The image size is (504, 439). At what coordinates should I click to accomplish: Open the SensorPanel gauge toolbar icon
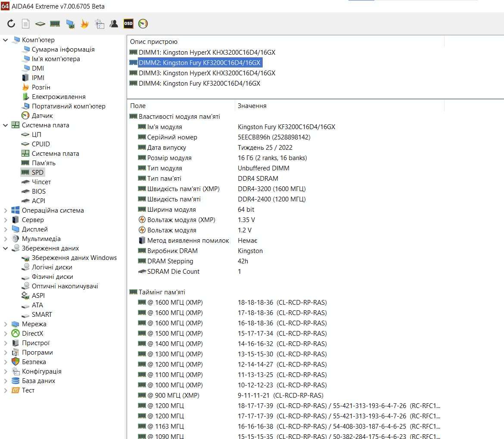pos(143,23)
